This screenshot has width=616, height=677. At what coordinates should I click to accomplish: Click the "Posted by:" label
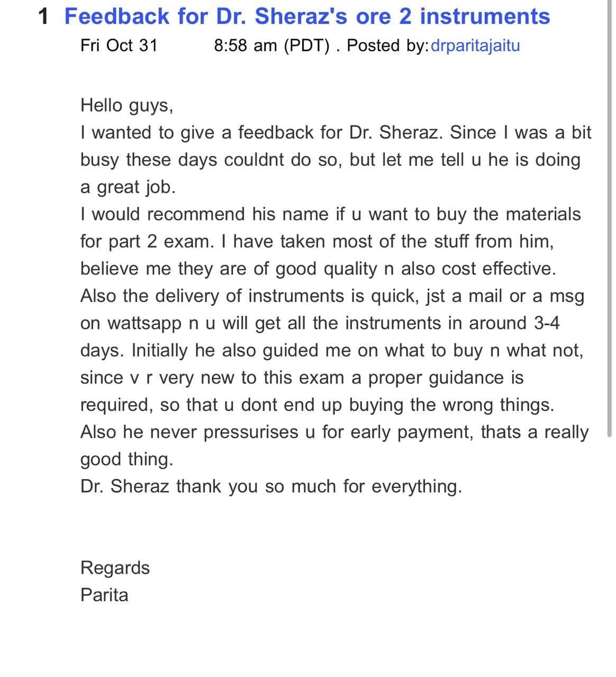(388, 45)
